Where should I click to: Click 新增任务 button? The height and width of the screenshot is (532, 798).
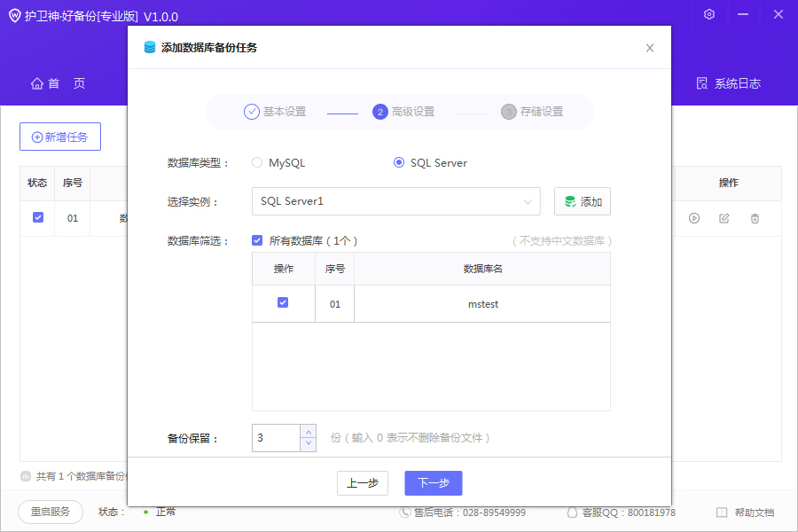coord(60,137)
